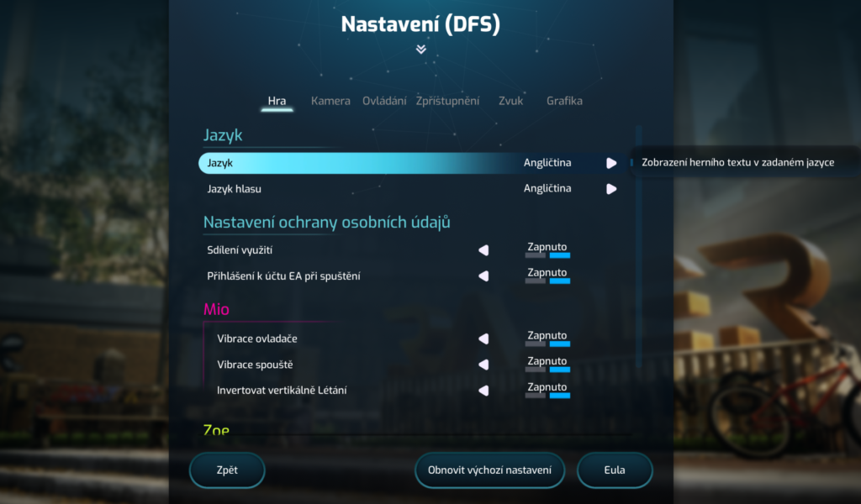Click the left arrow for Vibrace spouště
This screenshot has width=861, height=504.
[x=483, y=365]
